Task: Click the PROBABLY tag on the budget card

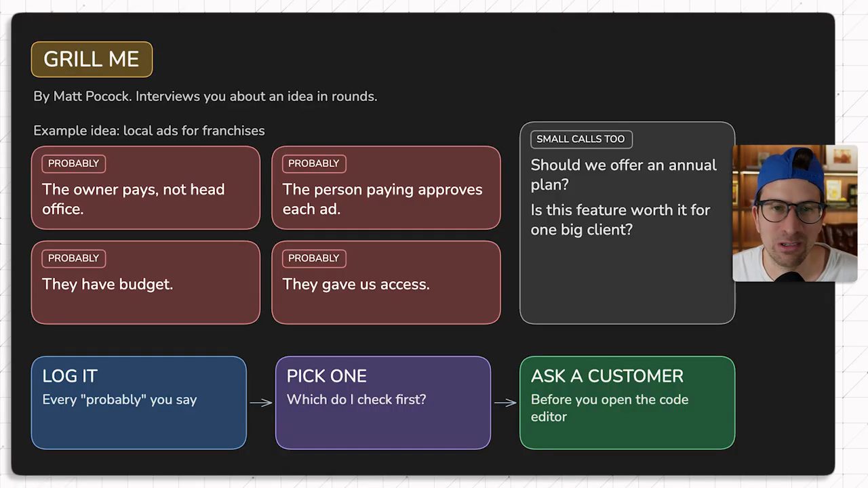Action: 73,258
